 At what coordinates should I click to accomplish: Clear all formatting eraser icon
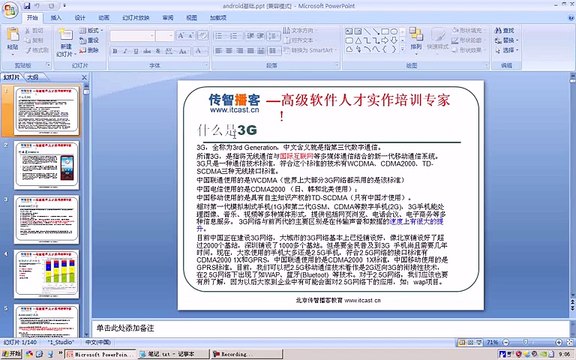202,36
